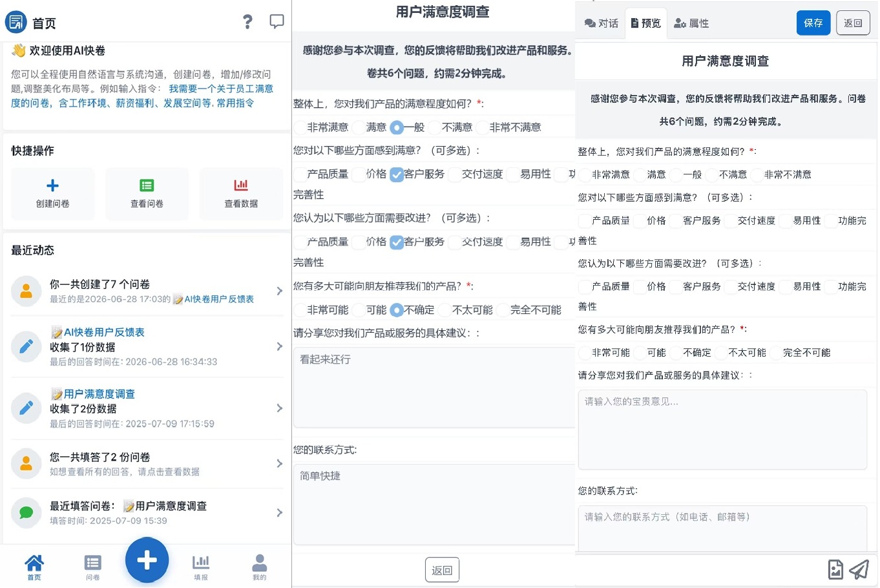Tap the pencil icon beside 收集了2份数据
This screenshot has height=588, width=880.
coord(26,408)
